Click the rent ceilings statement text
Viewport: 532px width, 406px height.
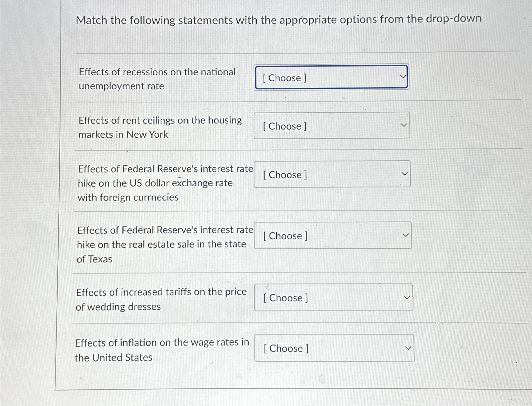[159, 127]
